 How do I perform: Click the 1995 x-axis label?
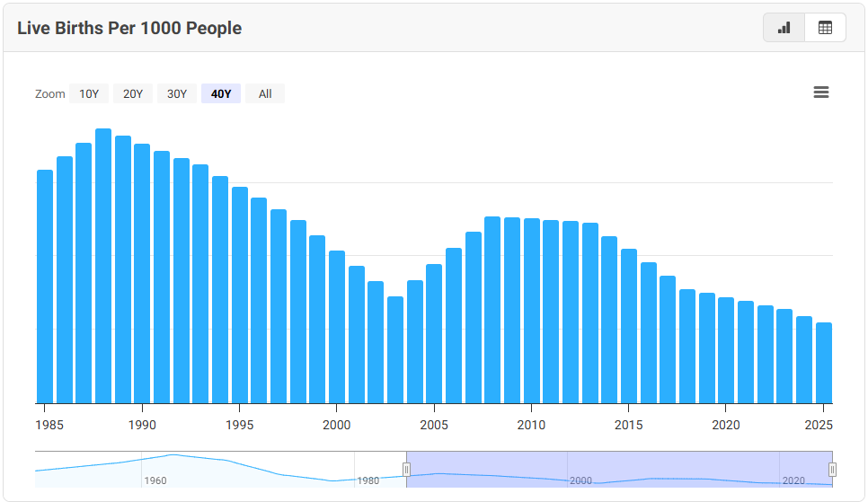[x=240, y=425]
